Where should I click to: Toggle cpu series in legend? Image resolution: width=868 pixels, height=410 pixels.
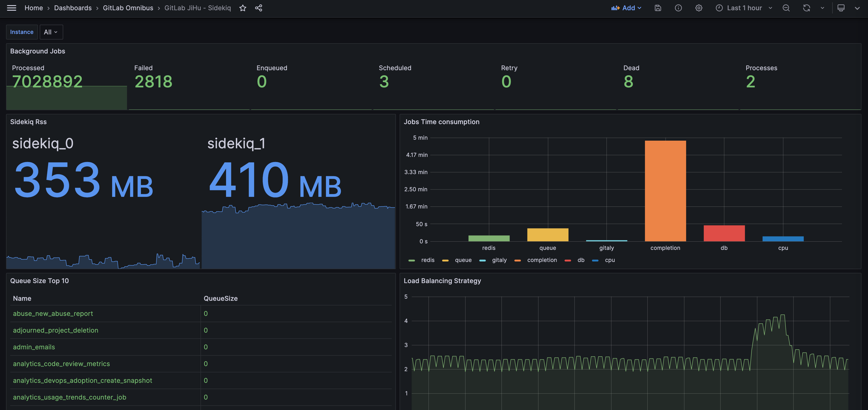(610, 260)
